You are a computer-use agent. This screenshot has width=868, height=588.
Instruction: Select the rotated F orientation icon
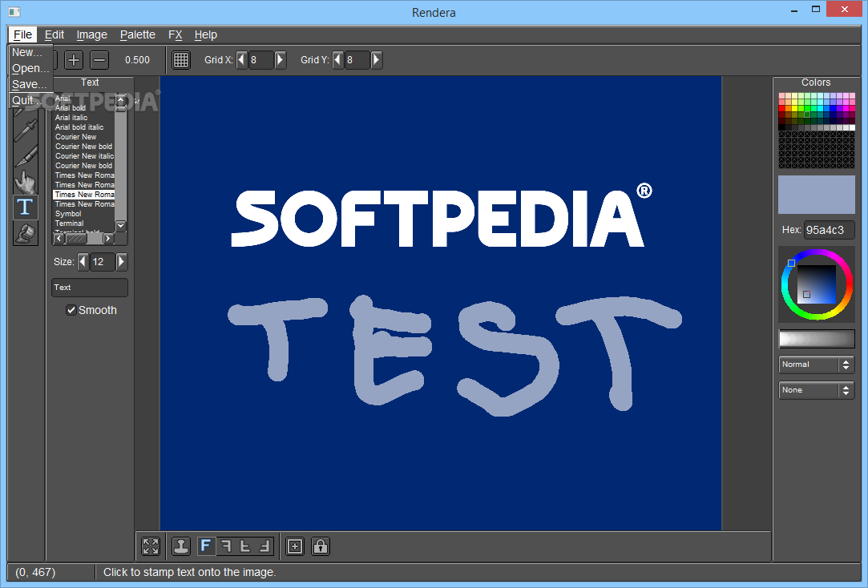264,546
